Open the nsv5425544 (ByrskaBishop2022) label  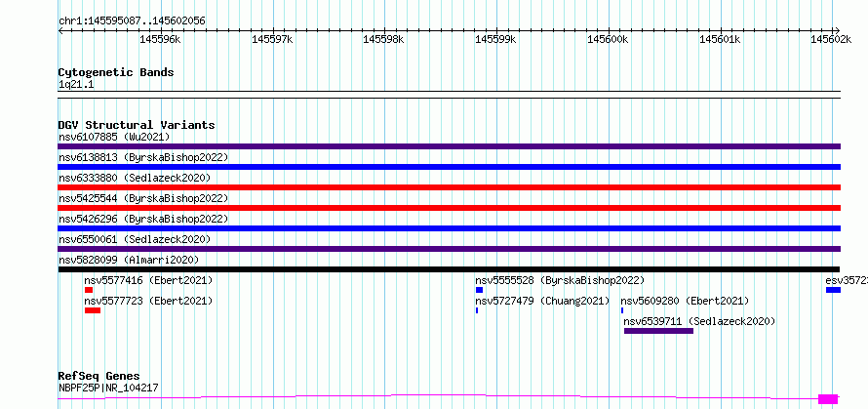tap(143, 198)
